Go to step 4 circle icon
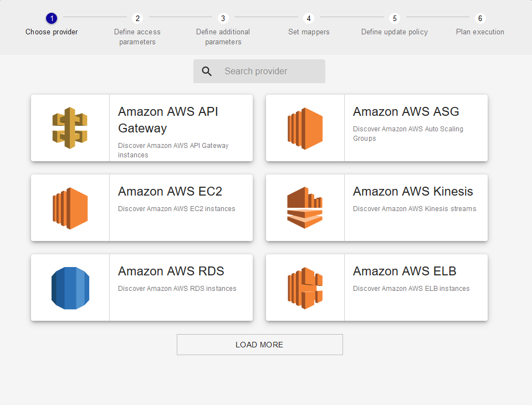 [309, 18]
